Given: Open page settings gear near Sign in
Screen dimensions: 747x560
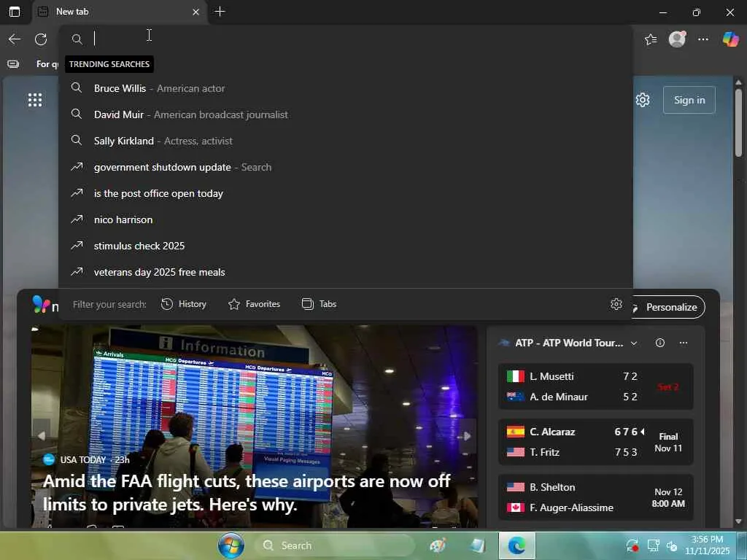Looking at the screenshot, I should 643,100.
